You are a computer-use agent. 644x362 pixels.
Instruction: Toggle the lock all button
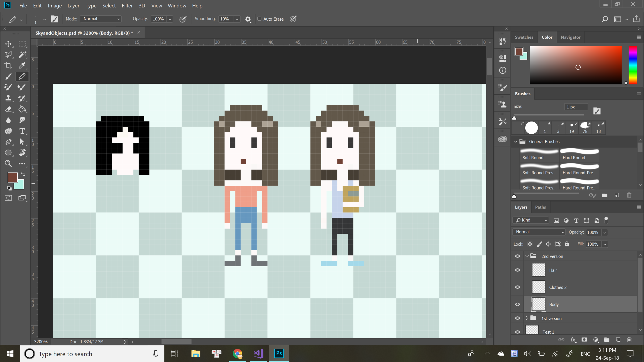click(567, 244)
